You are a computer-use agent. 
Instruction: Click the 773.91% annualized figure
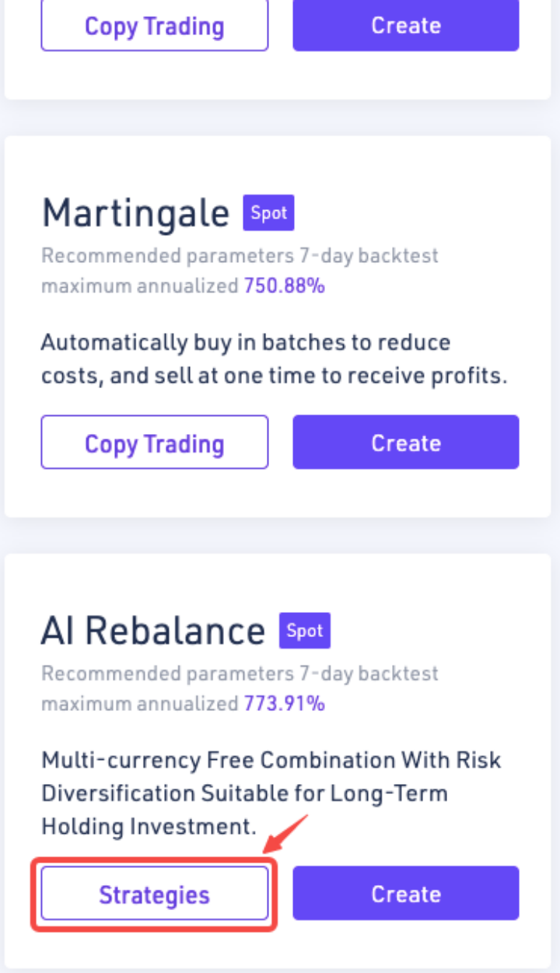point(284,704)
